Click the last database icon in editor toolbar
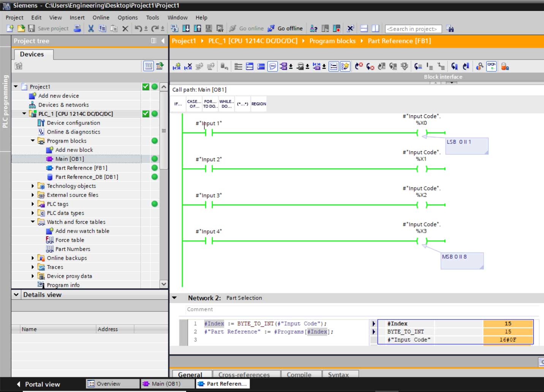The image size is (544, 392). [505, 66]
